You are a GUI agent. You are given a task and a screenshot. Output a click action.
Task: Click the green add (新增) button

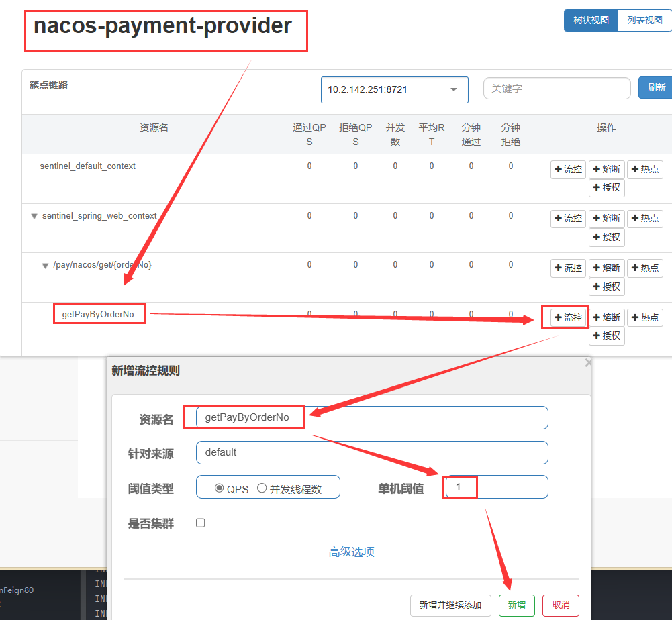click(x=517, y=605)
